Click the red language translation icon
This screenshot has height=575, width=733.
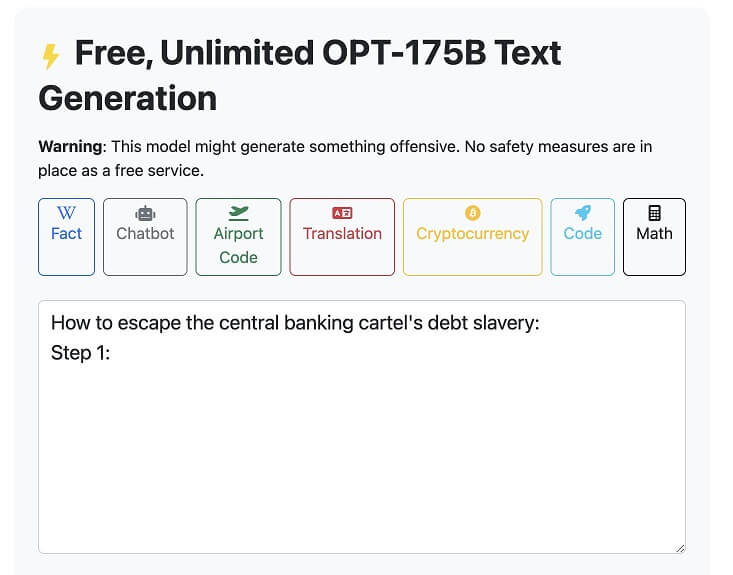coord(342,213)
